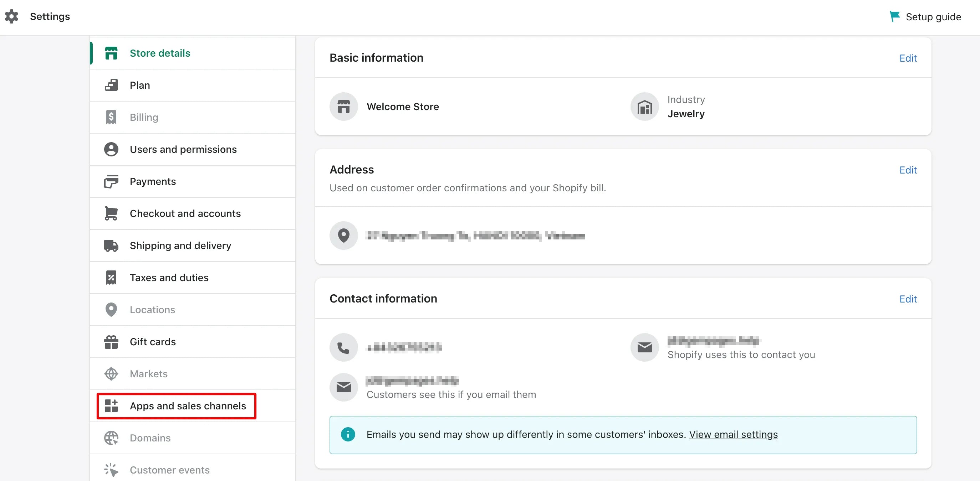This screenshot has height=481, width=980.
Task: Select Domains in the sidebar
Action: click(x=193, y=438)
